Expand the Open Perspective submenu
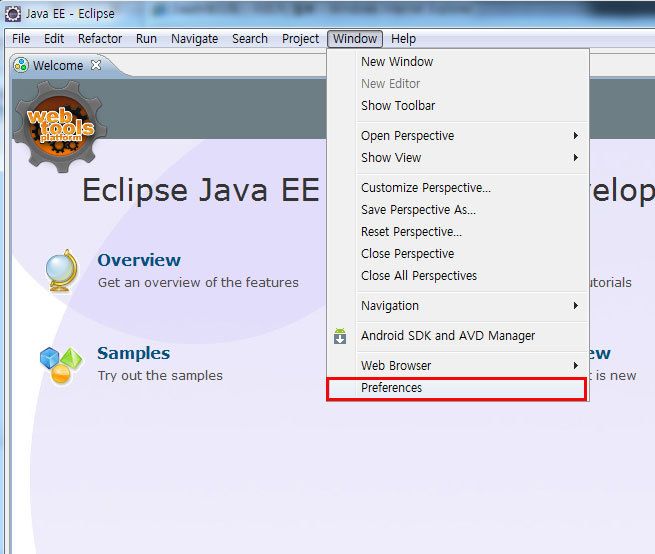655x554 pixels. pyautogui.click(x=458, y=136)
